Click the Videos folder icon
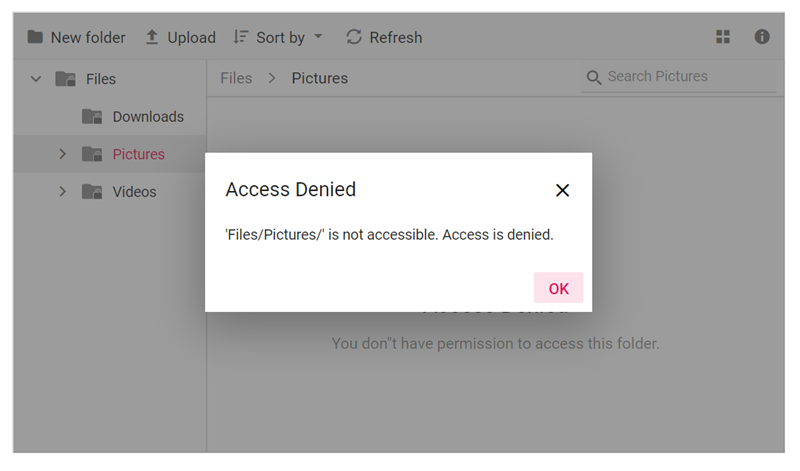The image size is (800, 471). [92, 192]
